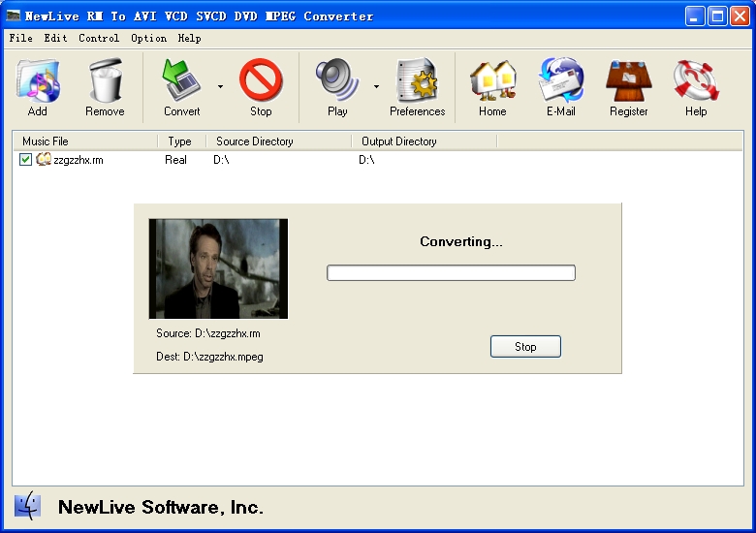Click the application icon in the title bar
Image resolution: width=756 pixels, height=533 pixels.
click(13, 16)
